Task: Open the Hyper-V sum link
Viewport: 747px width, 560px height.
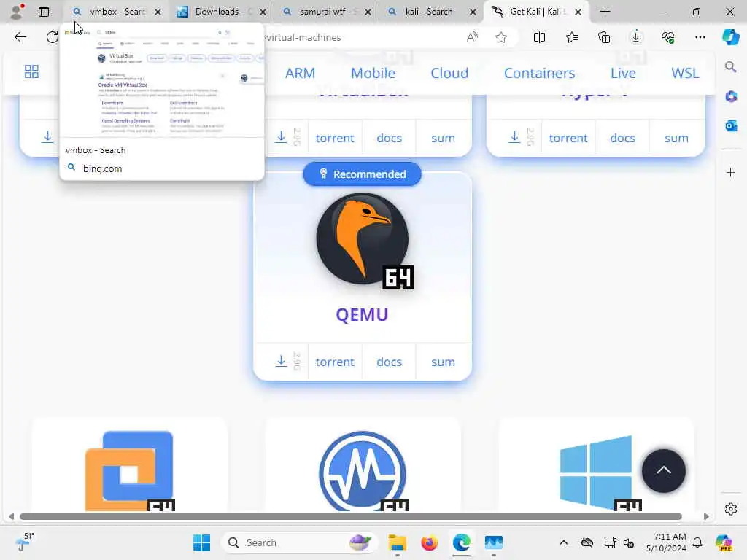Action: (x=676, y=138)
